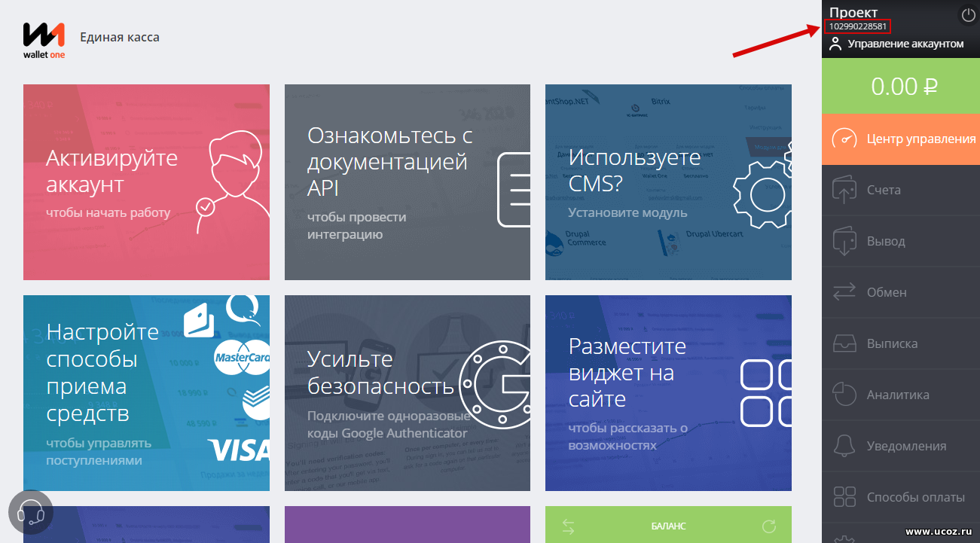980x543 pixels.
Task: Select the Вывод sidebar icon
Action: (x=844, y=240)
